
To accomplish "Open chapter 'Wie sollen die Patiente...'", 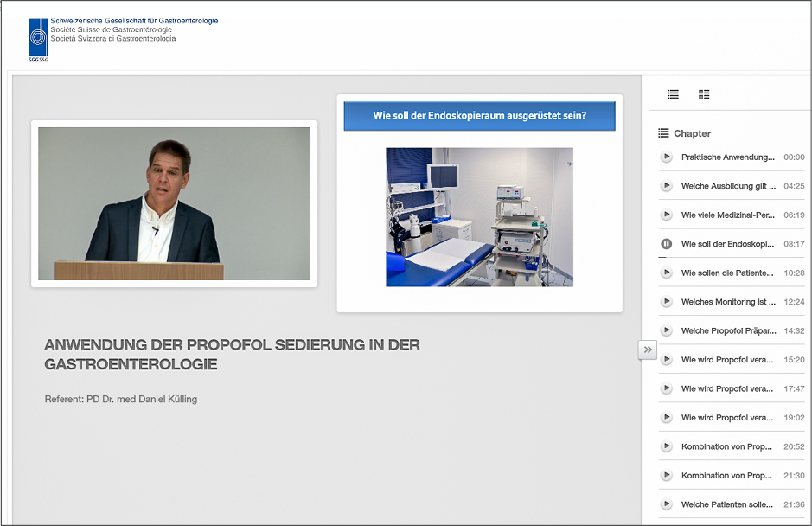I will tap(727, 273).
